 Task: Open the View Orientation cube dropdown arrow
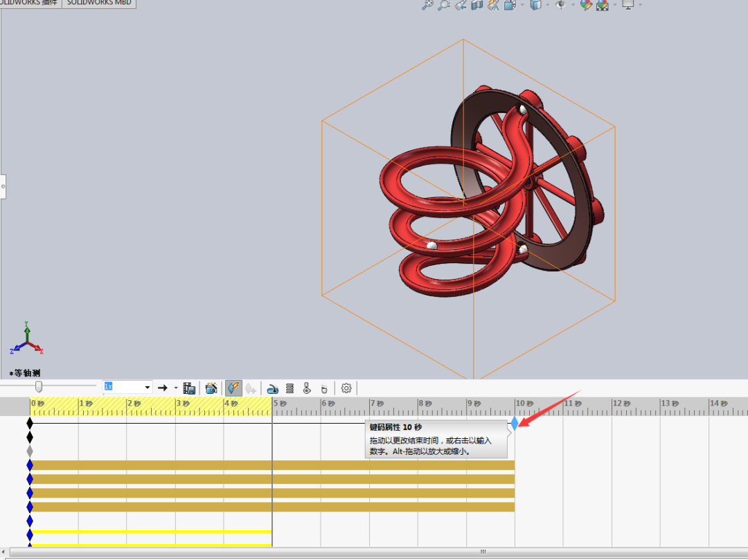tap(546, 5)
